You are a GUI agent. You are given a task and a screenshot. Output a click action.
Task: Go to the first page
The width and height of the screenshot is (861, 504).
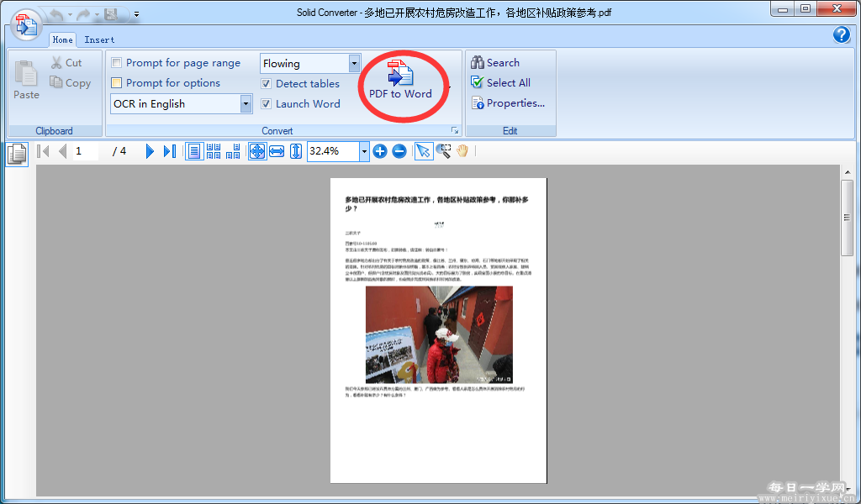[x=43, y=151]
